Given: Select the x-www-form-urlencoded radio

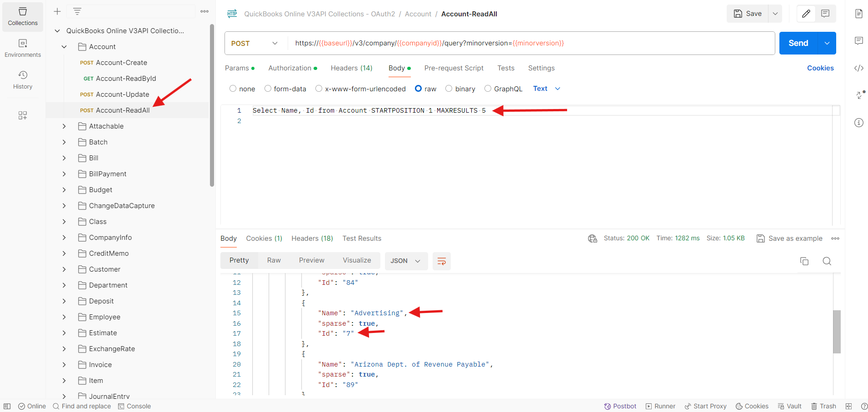Looking at the screenshot, I should [319, 89].
